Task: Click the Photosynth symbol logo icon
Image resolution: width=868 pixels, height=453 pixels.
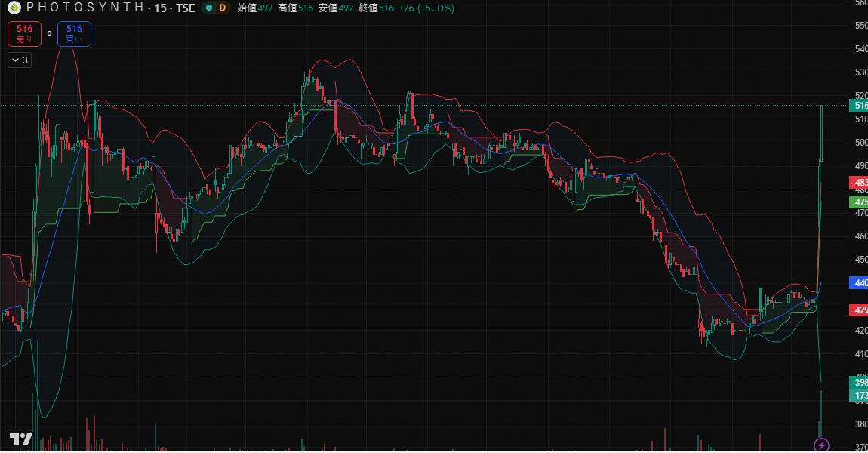Action: tap(14, 8)
